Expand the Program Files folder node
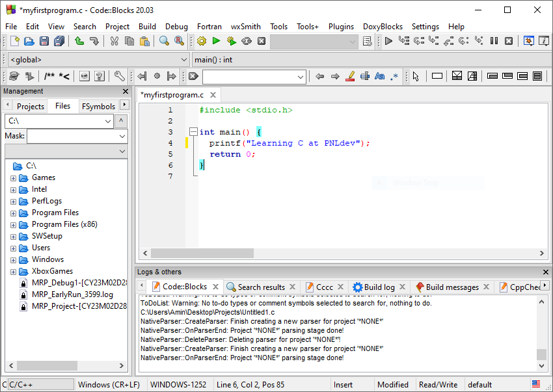Viewport: 553px width, 392px height. click(x=13, y=213)
